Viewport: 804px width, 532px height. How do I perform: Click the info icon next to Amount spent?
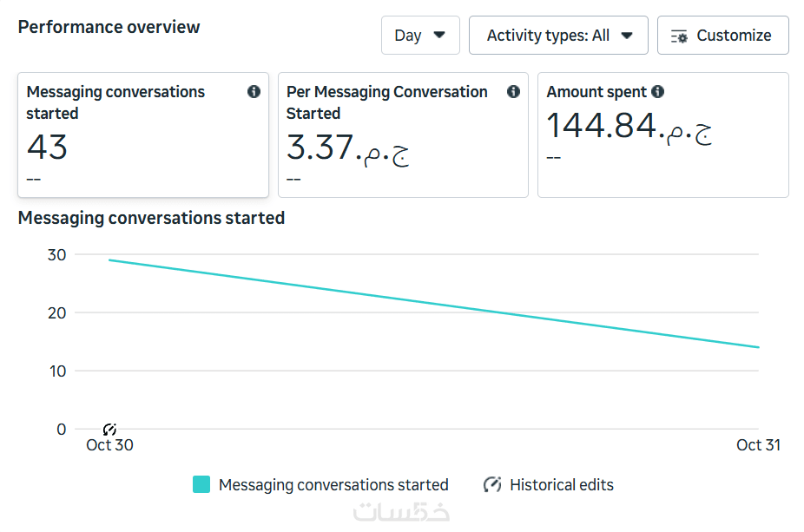[657, 92]
